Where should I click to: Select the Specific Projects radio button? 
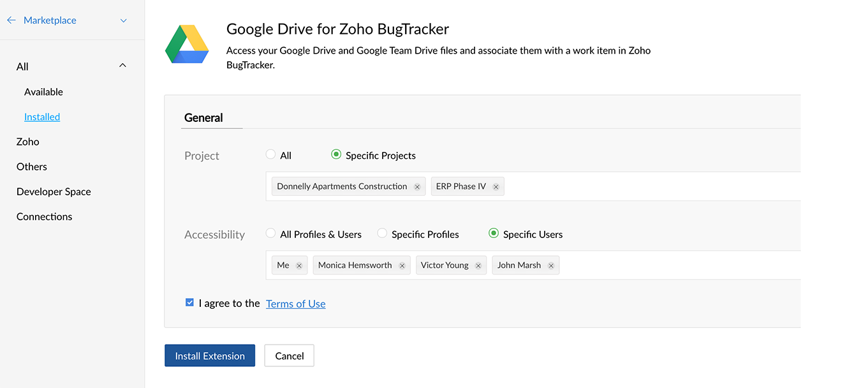click(336, 154)
